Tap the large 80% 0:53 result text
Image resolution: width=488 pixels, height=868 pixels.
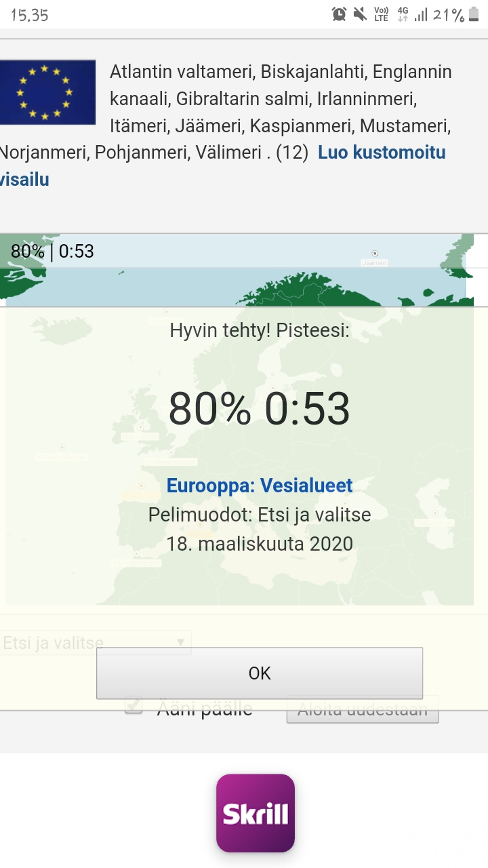(x=259, y=409)
